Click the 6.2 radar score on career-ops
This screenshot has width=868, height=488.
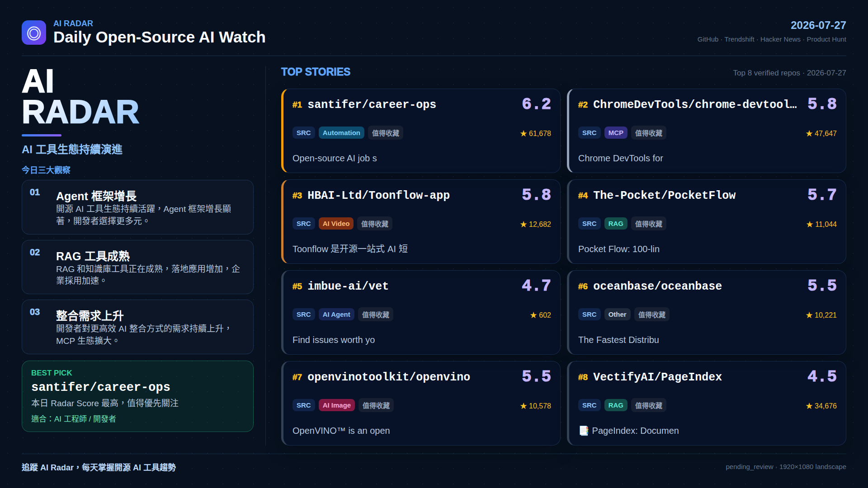[x=537, y=104]
